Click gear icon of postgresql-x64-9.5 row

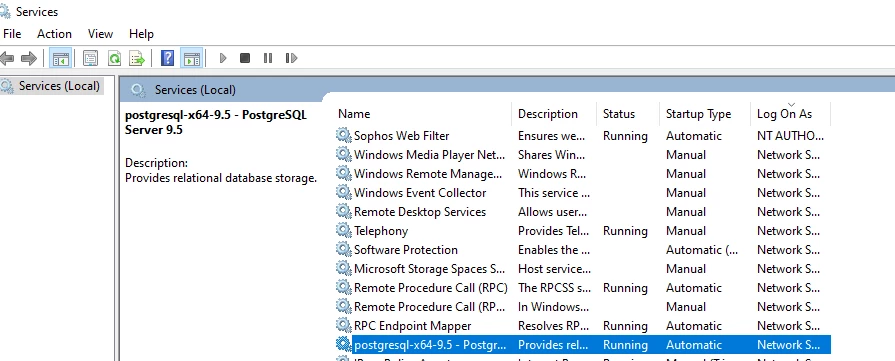[343, 344]
